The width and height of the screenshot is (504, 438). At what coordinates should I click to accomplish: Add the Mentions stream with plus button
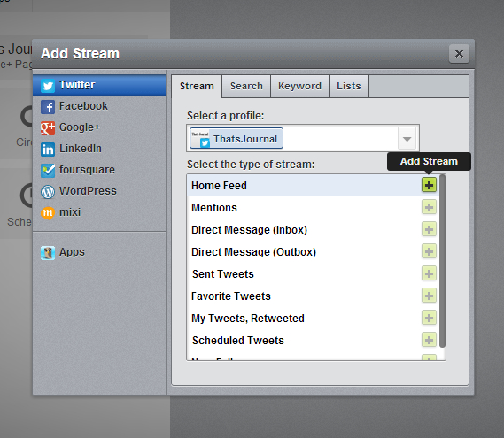429,207
